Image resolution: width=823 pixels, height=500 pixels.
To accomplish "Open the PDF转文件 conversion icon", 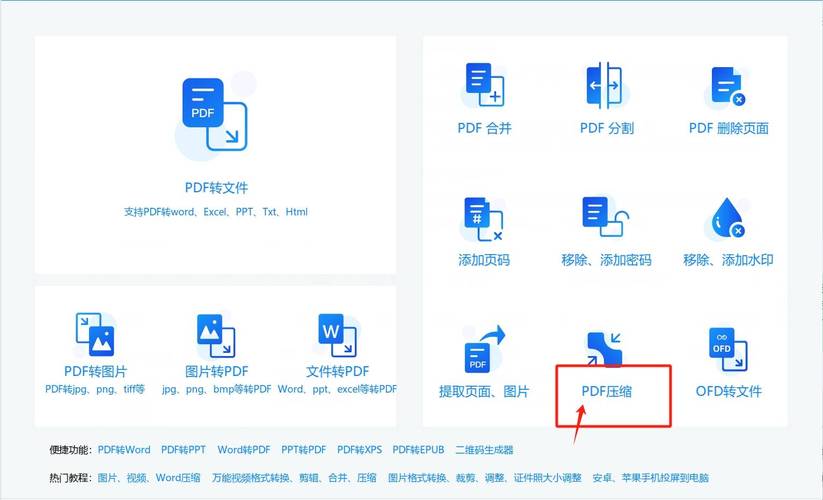I will click(x=215, y=114).
